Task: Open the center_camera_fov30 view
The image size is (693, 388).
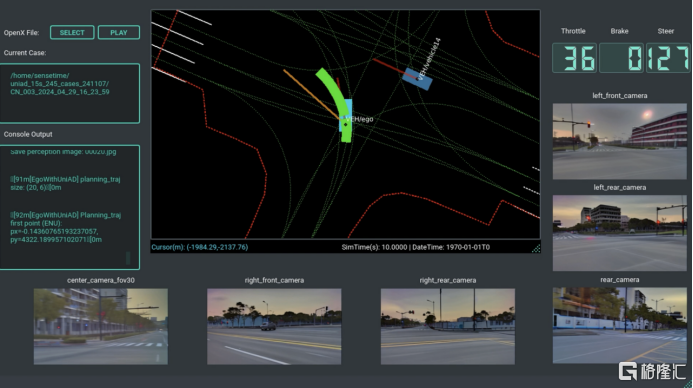Action: tap(101, 327)
